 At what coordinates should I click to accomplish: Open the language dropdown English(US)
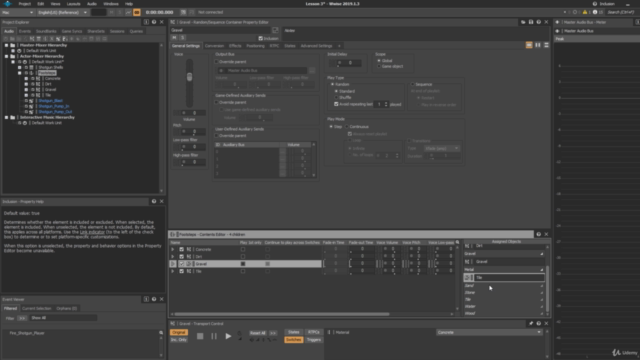tap(62, 13)
